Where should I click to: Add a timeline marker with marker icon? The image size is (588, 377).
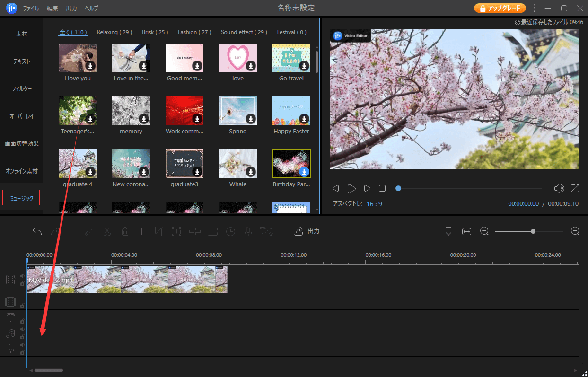448,231
